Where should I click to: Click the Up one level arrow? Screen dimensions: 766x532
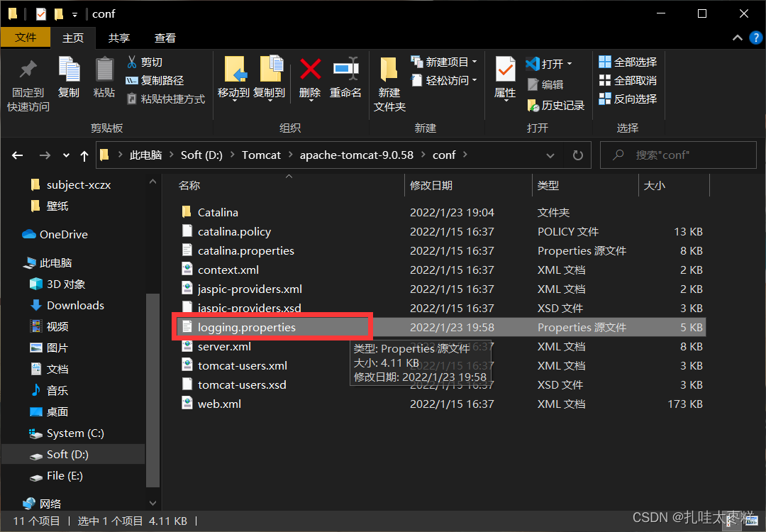pyautogui.click(x=84, y=156)
